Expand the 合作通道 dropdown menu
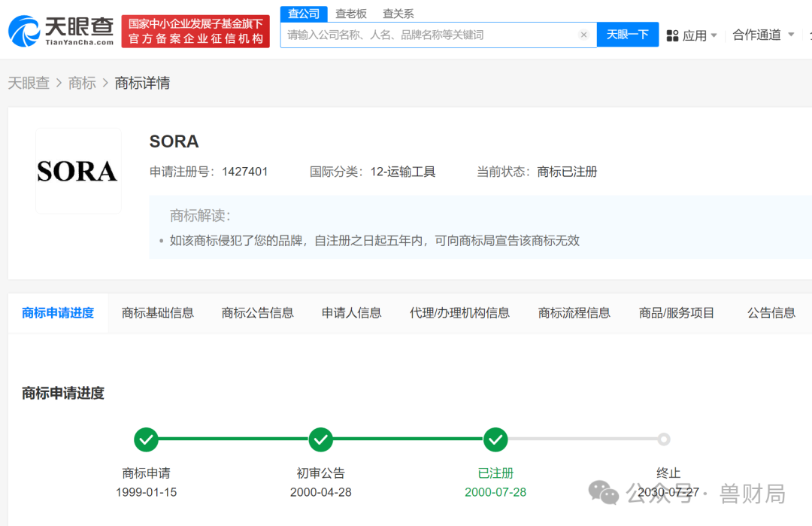 point(790,35)
